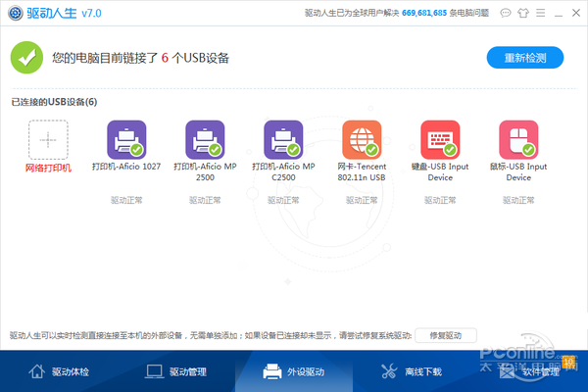Screen dimensions: 588x392
Task: Select the Aficio 1027 printer icon
Action: click(126, 139)
